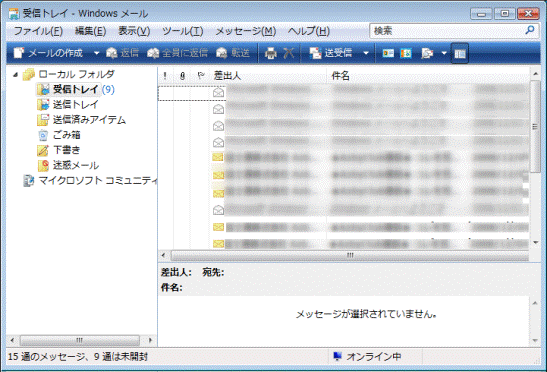Open the ヘルプ(H) menu

[x=308, y=31]
